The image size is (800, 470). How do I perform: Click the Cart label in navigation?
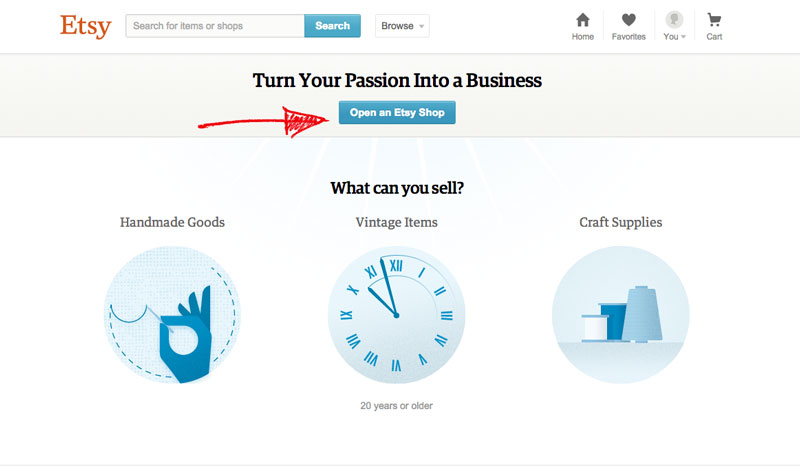(714, 37)
